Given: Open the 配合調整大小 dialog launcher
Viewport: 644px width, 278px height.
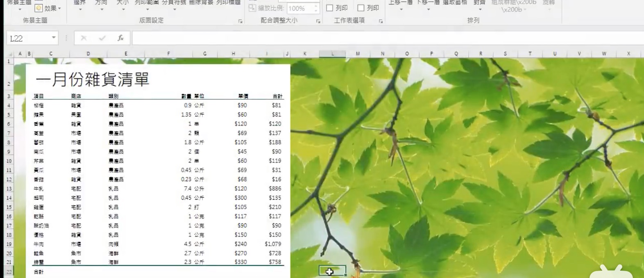Looking at the screenshot, I should pyautogui.click(x=318, y=21).
